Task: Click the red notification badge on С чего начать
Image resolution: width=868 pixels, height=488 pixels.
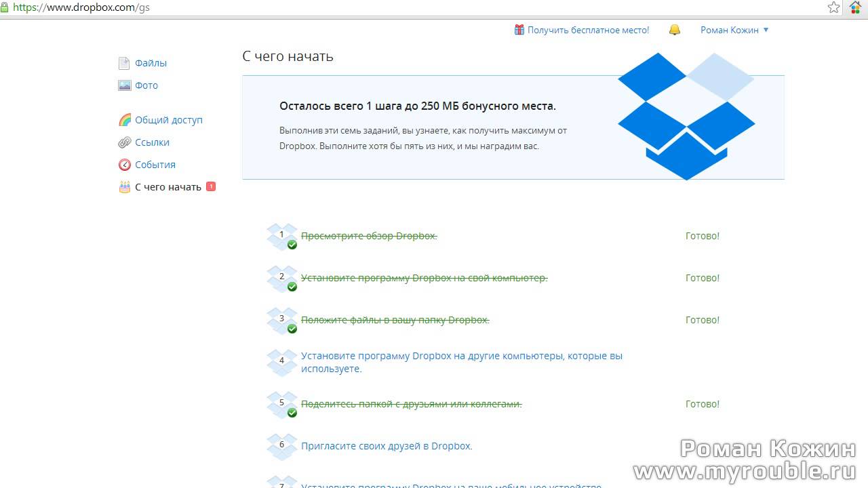Action: [x=211, y=186]
